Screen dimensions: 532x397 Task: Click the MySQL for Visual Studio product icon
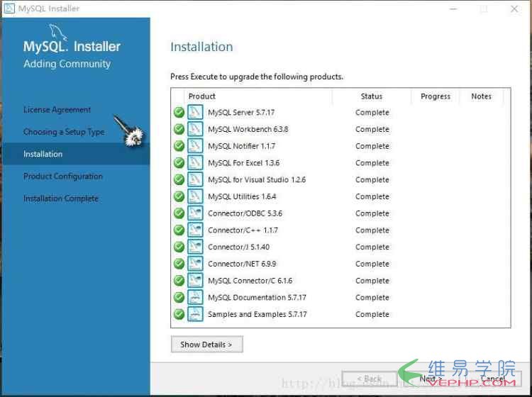[195, 179]
